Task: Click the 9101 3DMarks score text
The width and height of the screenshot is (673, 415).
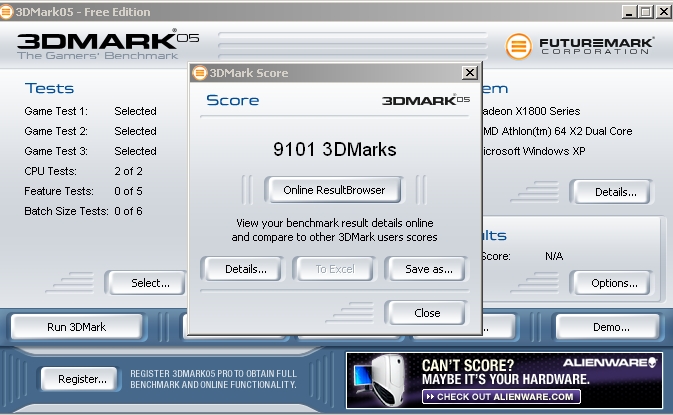Action: [x=334, y=149]
